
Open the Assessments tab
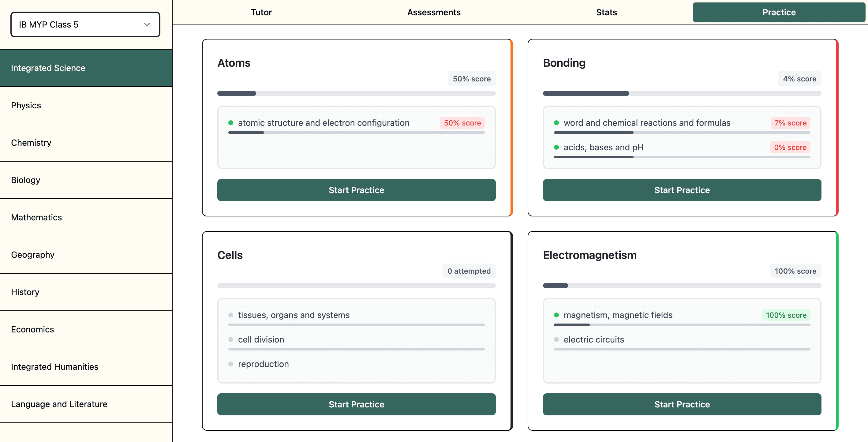click(x=434, y=13)
